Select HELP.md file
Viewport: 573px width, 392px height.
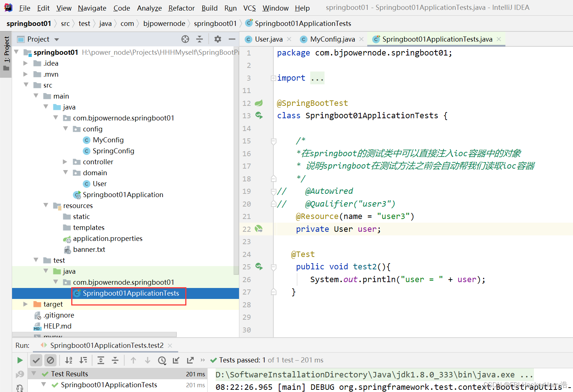pos(57,326)
